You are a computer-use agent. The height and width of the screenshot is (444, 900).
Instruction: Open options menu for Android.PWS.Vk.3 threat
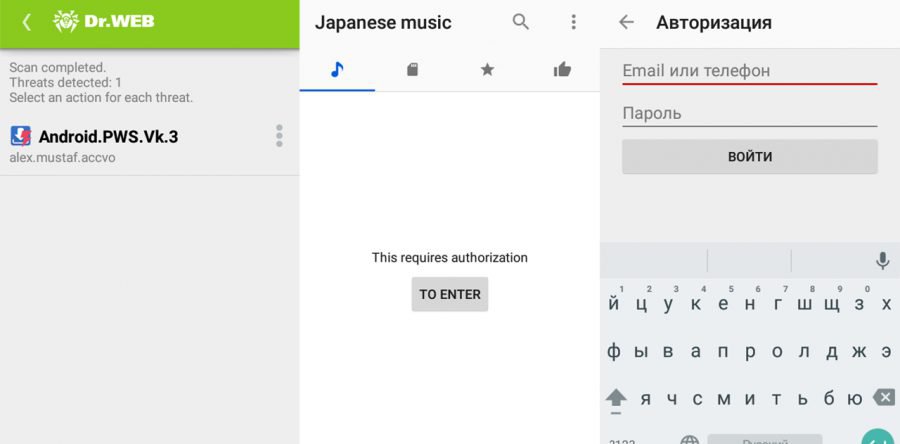pyautogui.click(x=279, y=136)
